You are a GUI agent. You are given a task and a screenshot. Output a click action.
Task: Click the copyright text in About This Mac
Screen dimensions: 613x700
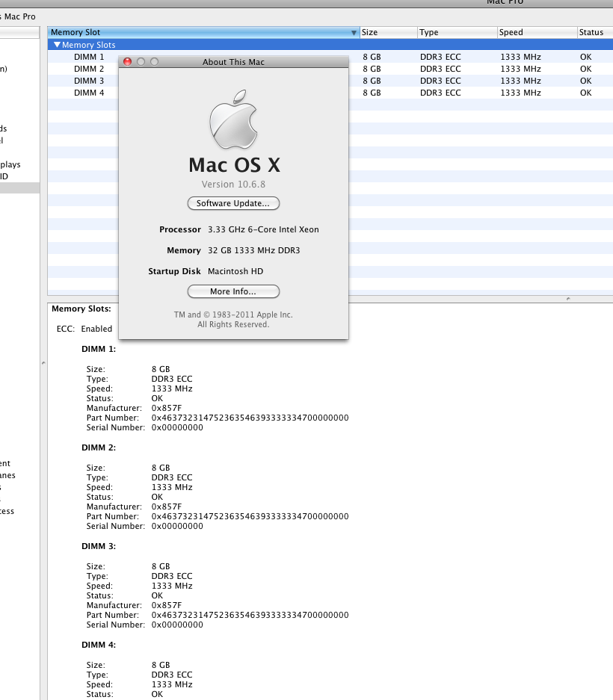point(233,320)
